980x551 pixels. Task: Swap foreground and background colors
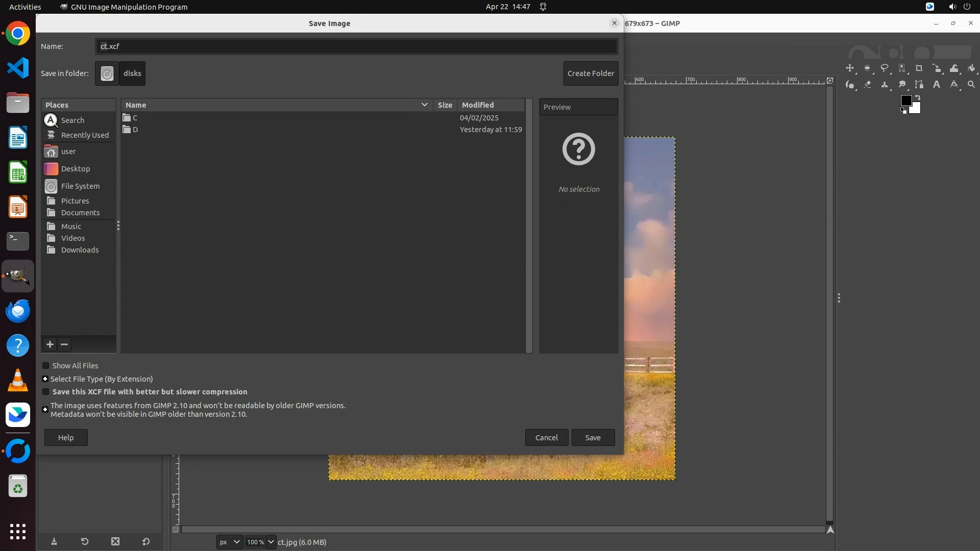tap(917, 97)
